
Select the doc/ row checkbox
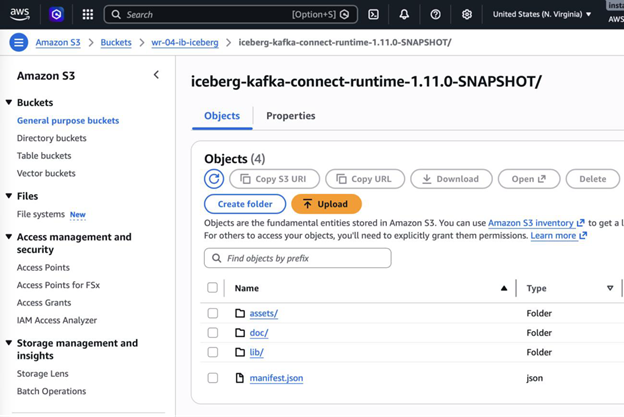click(x=213, y=332)
